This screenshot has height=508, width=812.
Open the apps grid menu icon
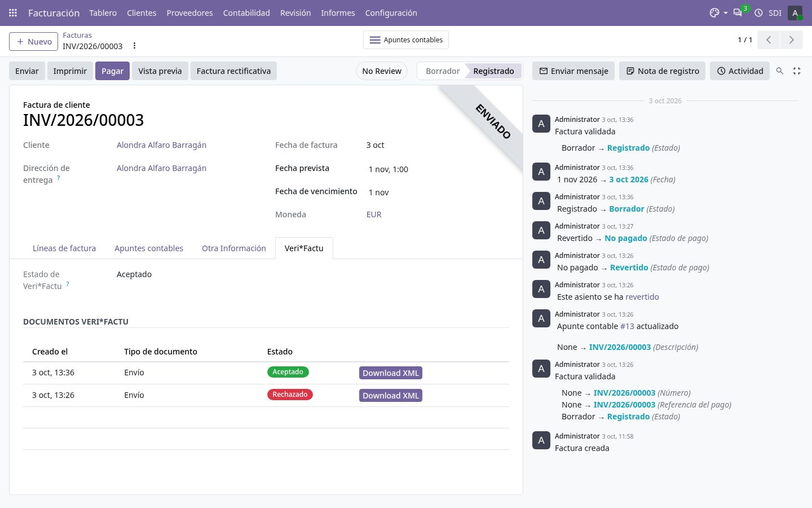tap(13, 12)
